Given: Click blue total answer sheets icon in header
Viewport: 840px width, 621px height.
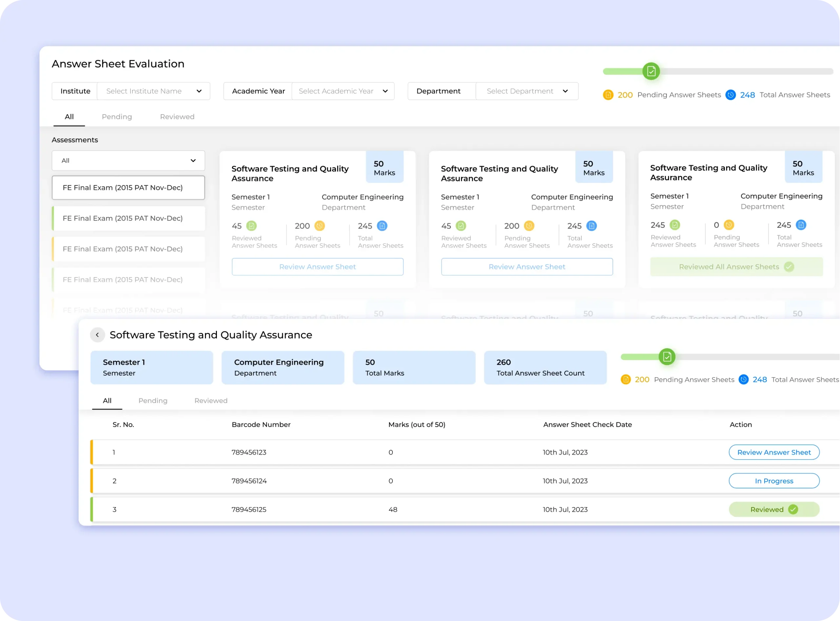Looking at the screenshot, I should (x=730, y=95).
